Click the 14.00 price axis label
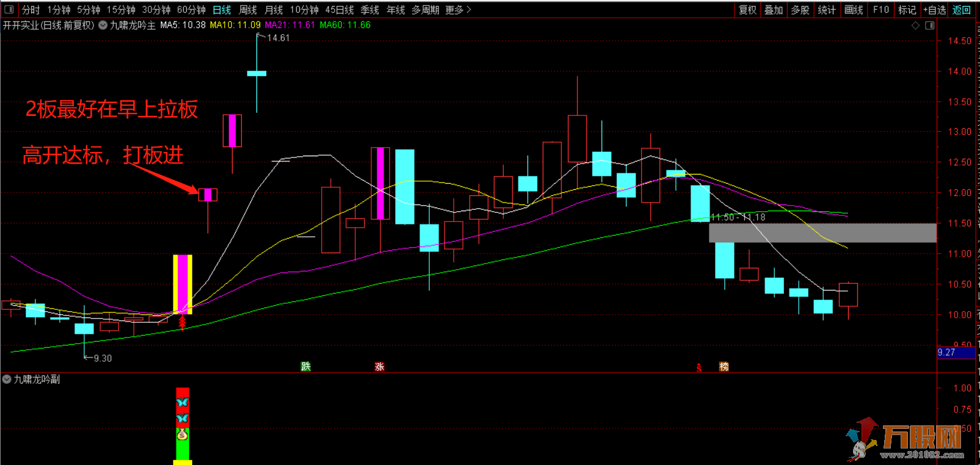Screen dimensions: 980x465 (x=959, y=71)
